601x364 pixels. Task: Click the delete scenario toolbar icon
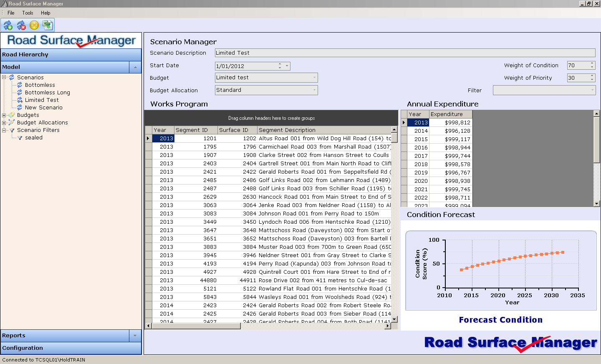tap(21, 25)
